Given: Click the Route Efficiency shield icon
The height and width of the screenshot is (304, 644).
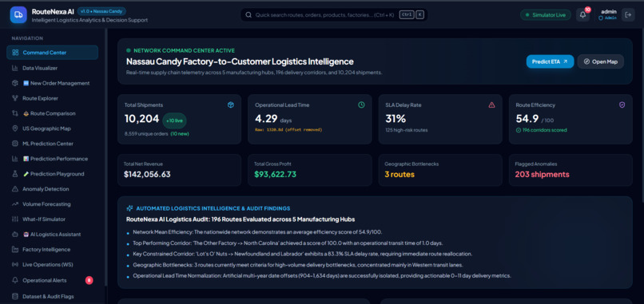Looking at the screenshot, I should coord(622,105).
